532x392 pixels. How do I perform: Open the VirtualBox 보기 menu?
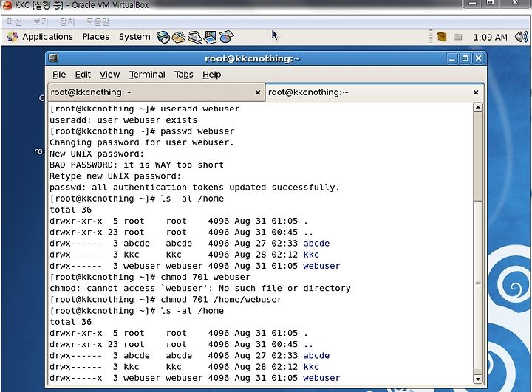pyautogui.click(x=41, y=21)
